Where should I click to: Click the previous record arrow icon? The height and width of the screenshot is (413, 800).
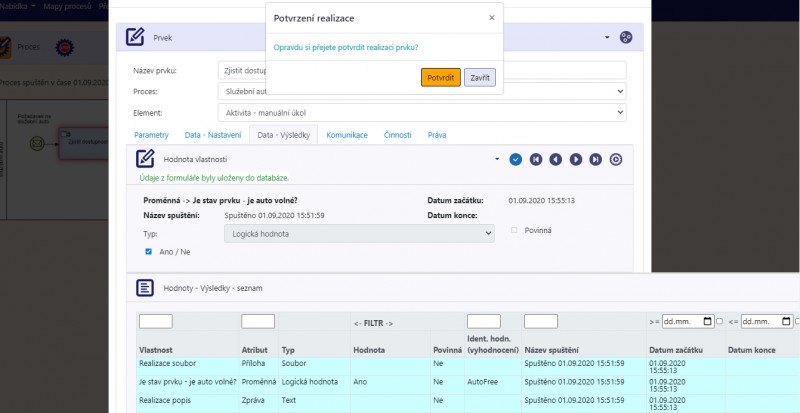click(x=556, y=159)
